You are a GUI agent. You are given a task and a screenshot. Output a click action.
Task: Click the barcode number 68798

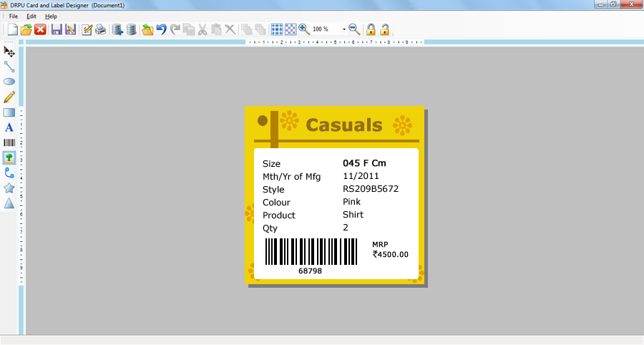[310, 271]
